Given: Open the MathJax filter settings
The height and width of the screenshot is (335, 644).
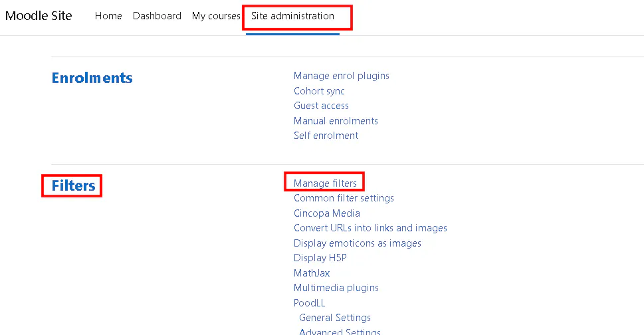Looking at the screenshot, I should tap(312, 273).
